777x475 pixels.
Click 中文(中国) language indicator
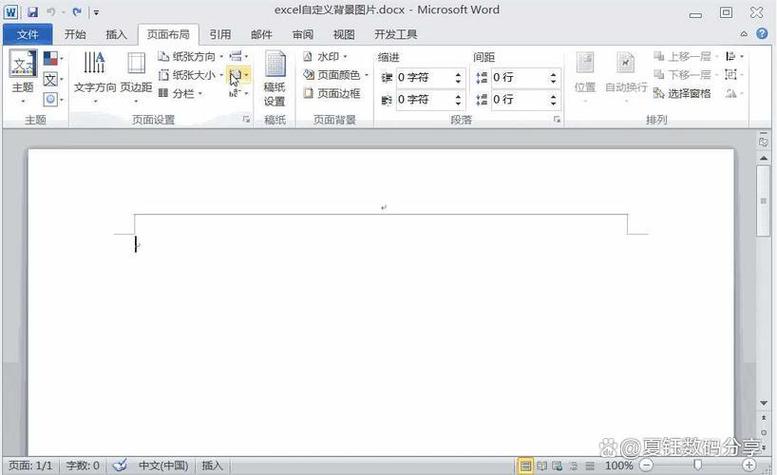[164, 466]
